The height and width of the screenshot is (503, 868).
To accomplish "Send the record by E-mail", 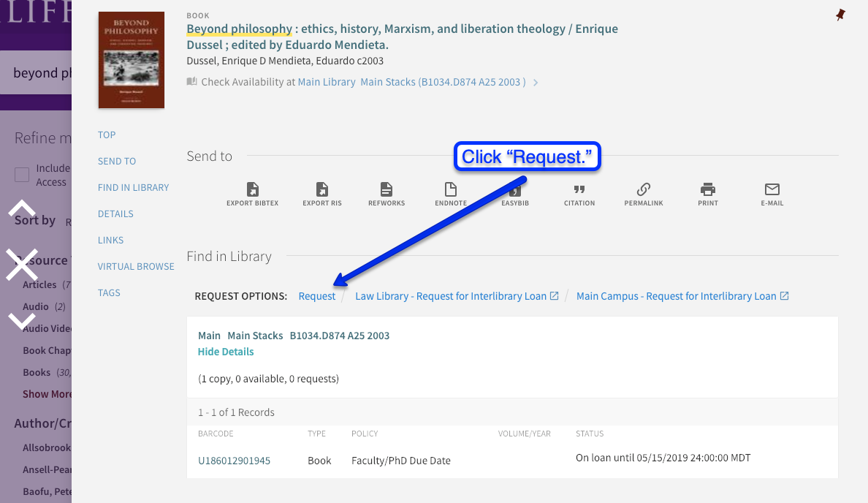I will [x=772, y=190].
